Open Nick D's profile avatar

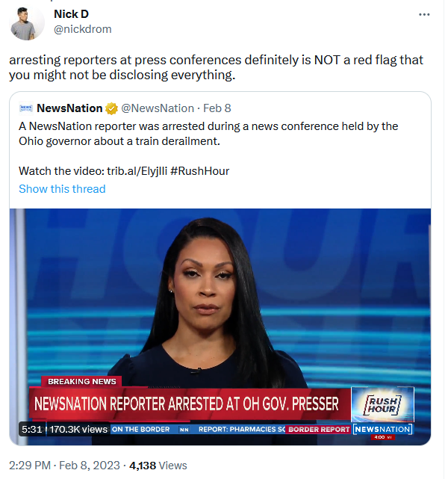(x=27, y=22)
